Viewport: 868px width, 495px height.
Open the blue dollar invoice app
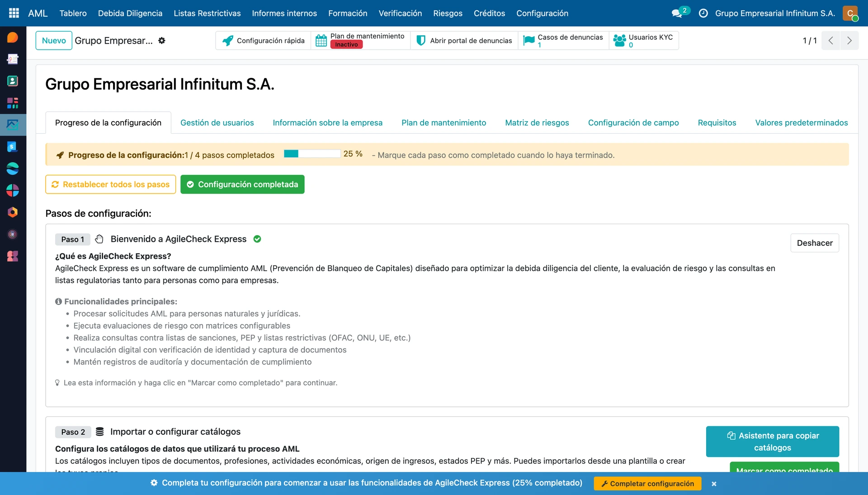tap(13, 146)
